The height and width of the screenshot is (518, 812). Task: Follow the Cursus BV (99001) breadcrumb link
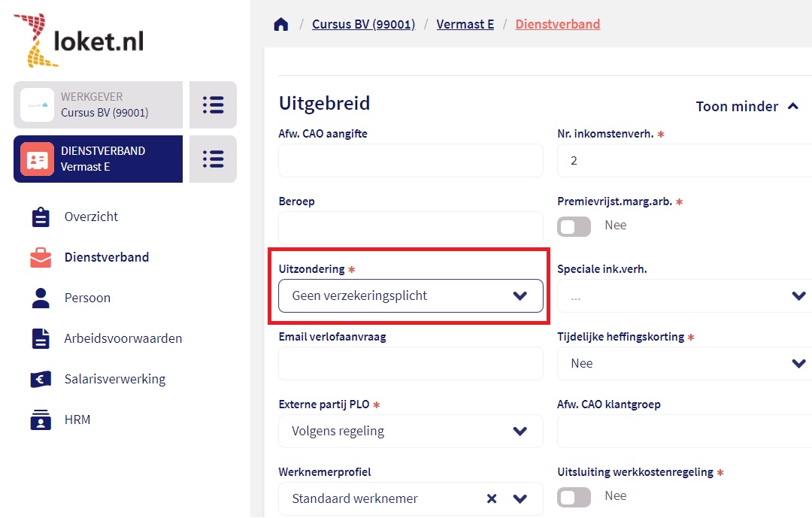pos(363,24)
